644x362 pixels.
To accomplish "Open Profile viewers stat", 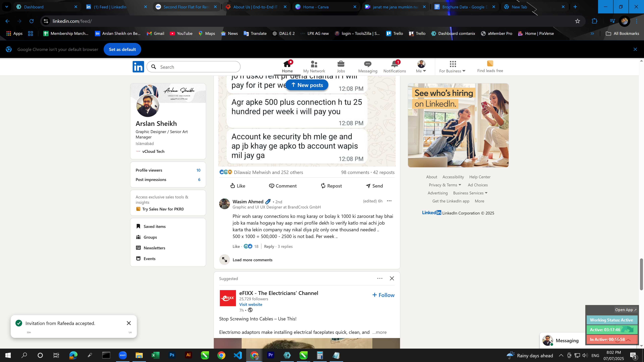I will coord(168,170).
